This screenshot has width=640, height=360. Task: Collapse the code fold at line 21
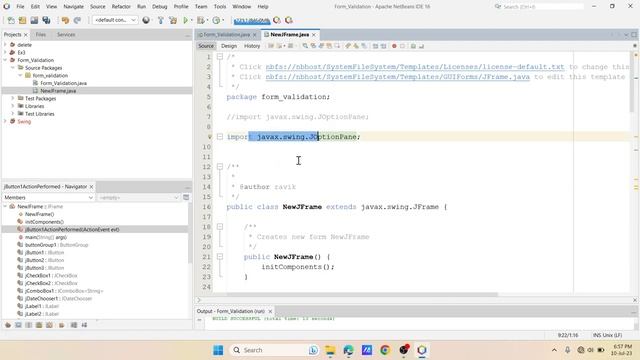(220, 257)
